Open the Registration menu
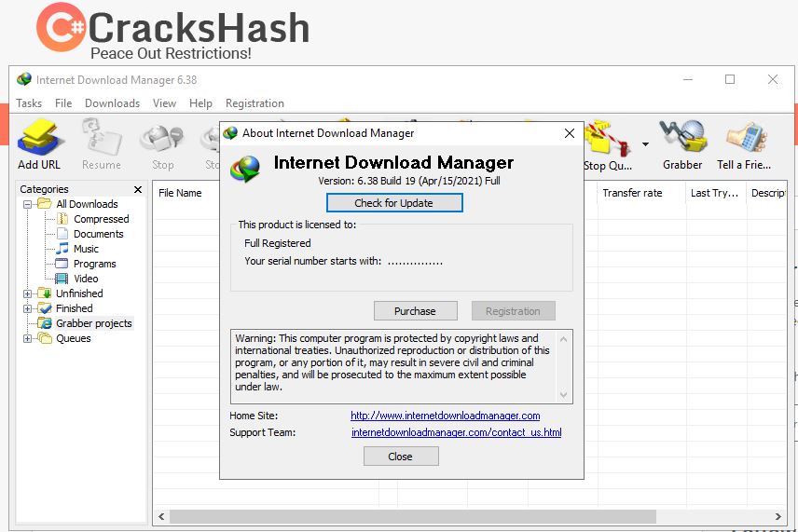The width and height of the screenshot is (798, 532). point(255,103)
